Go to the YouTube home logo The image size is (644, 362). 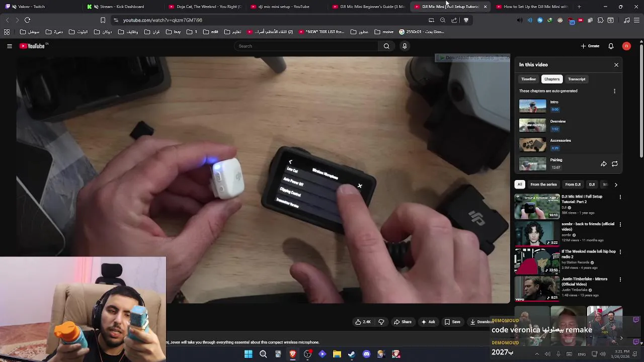point(33,46)
